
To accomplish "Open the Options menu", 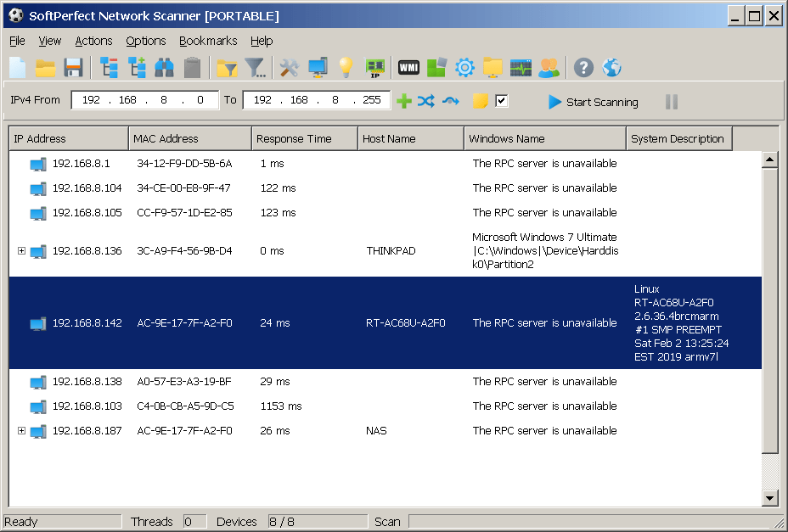I will (146, 41).
